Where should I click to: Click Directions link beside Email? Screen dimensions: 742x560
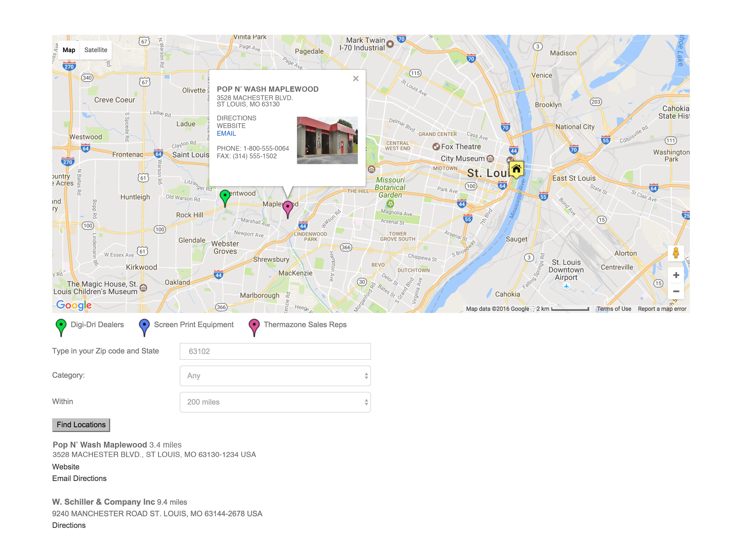(x=90, y=479)
